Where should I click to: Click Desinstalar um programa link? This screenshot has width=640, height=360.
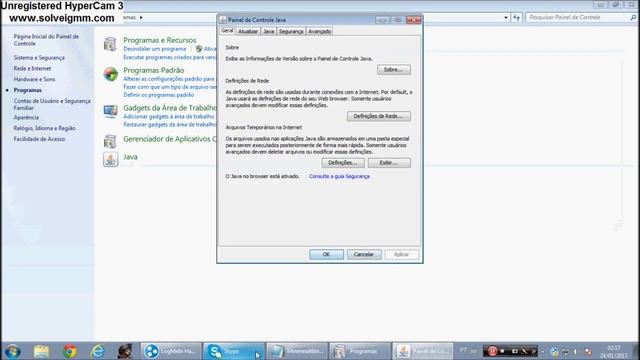click(x=155, y=49)
